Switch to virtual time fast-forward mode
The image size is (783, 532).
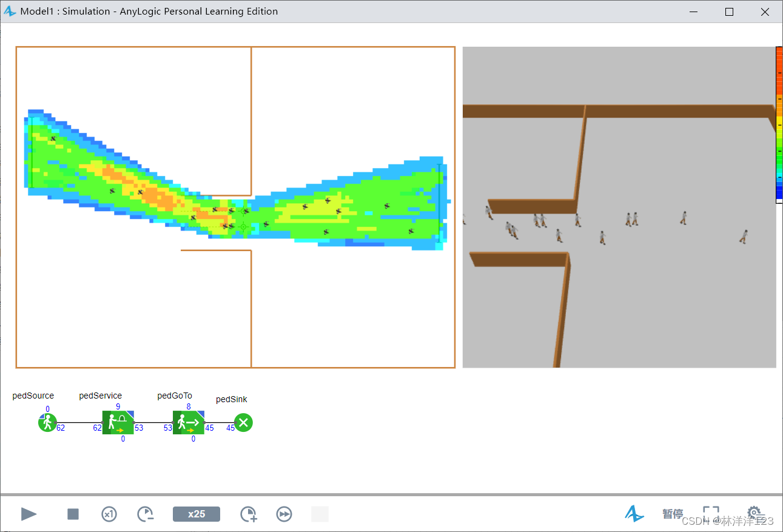[284, 514]
